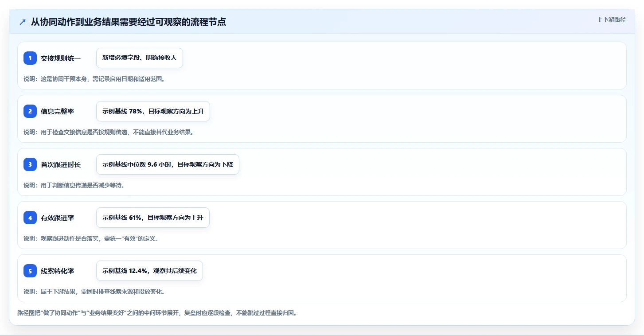Click the step 2 number badge
This screenshot has height=335, width=644.
tap(30, 111)
